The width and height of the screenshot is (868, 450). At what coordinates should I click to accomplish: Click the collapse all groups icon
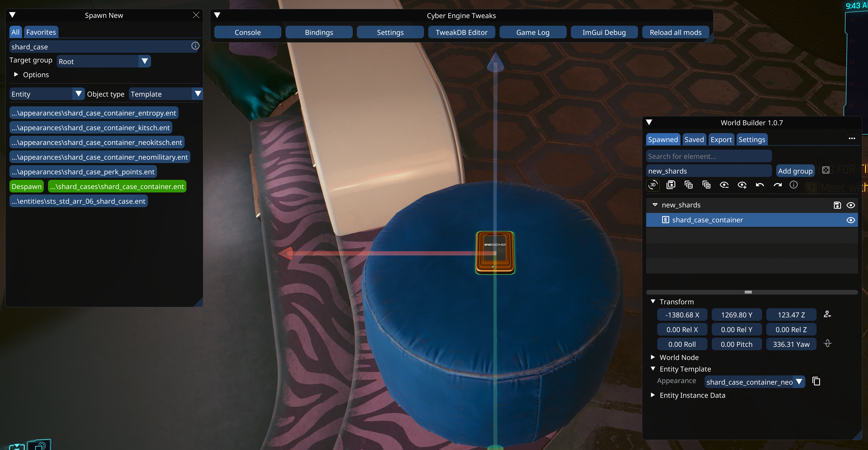[688, 185]
